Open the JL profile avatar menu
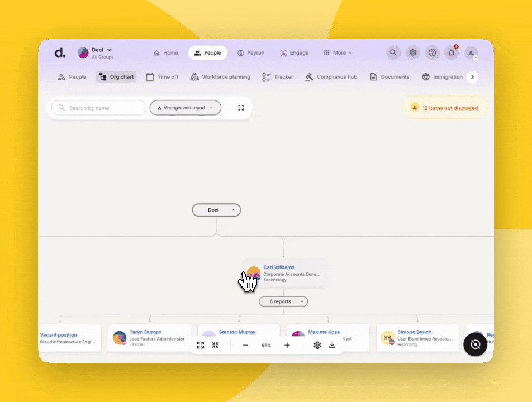Viewport: 532px width, 402px height. (x=471, y=53)
